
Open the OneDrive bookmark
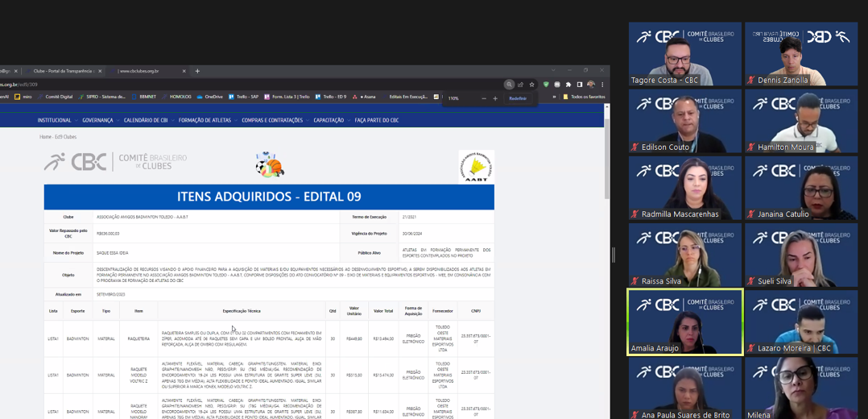pyautogui.click(x=210, y=97)
